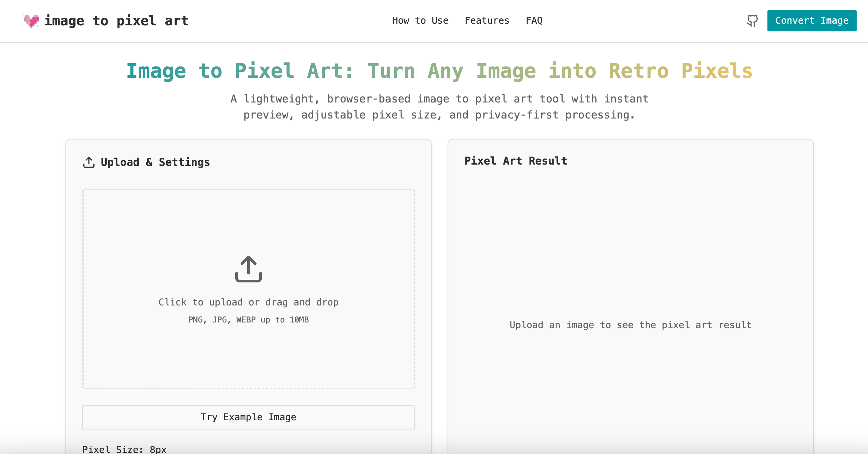Click the pink pixel heart logo
The height and width of the screenshot is (454, 868).
pyautogui.click(x=31, y=21)
